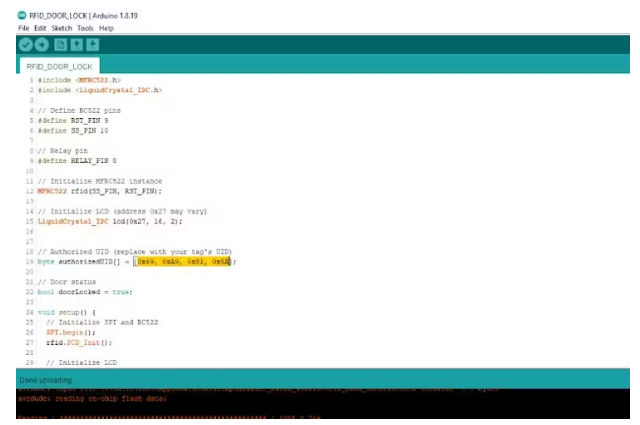Image resolution: width=640 pixels, height=425 pixels.
Task: Open the Edit menu
Action: click(40, 28)
